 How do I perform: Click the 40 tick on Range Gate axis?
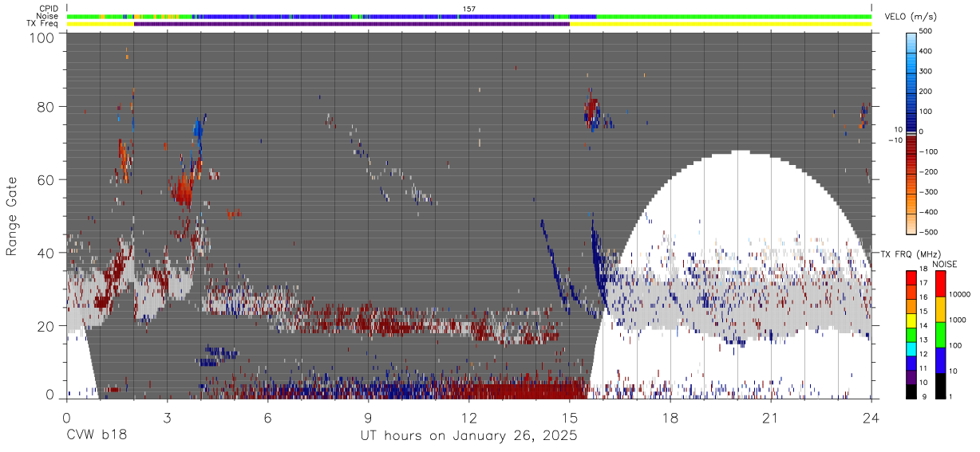click(x=46, y=253)
